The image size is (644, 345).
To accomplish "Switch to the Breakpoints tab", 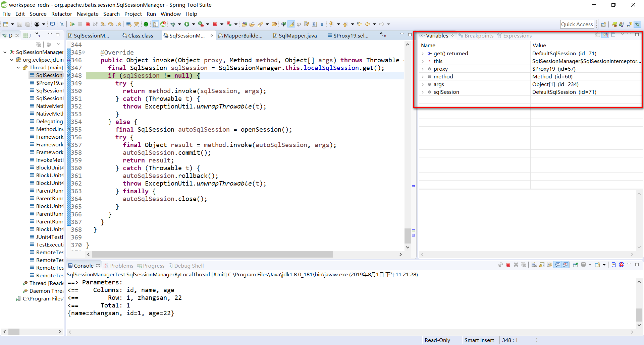I will point(476,36).
